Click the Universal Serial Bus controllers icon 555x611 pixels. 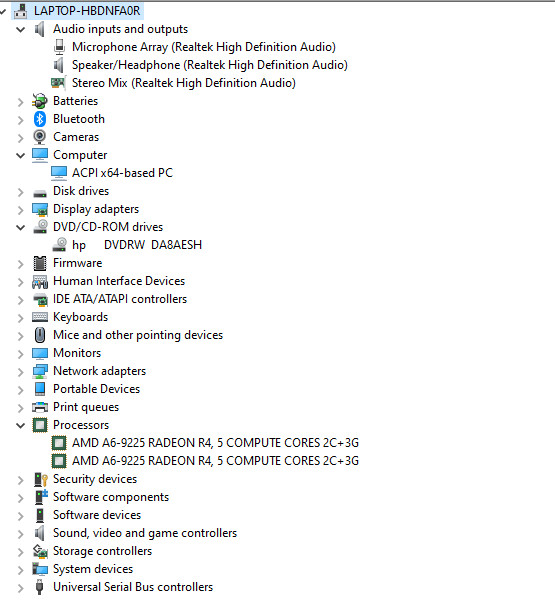point(39,587)
